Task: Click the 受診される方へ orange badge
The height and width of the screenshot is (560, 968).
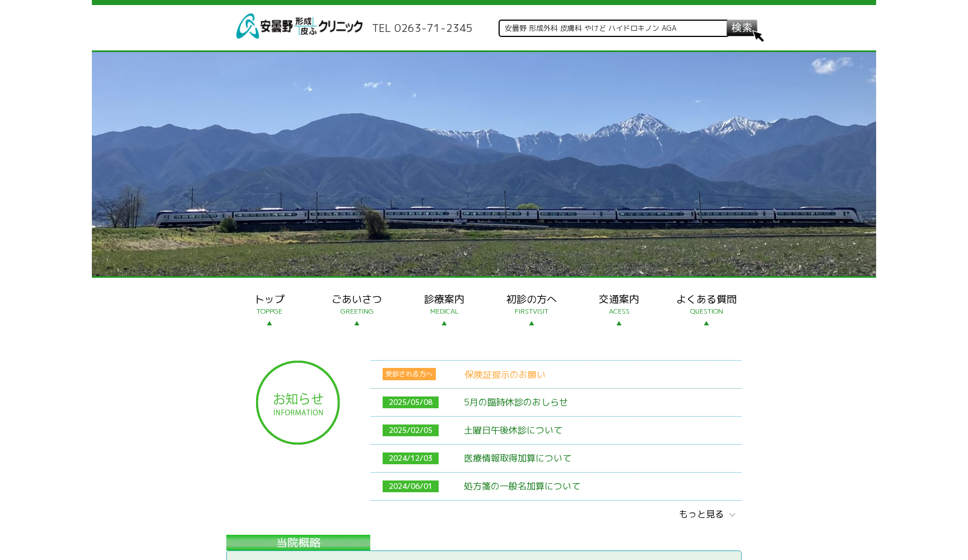Action: tap(408, 374)
